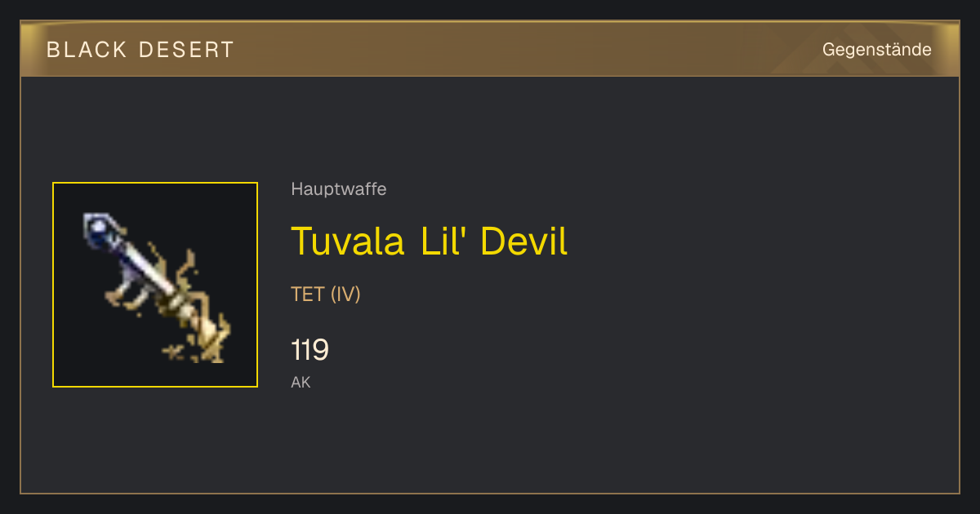Click the word DESERT in the header
Viewport: 980px width, 514px height.
point(187,50)
